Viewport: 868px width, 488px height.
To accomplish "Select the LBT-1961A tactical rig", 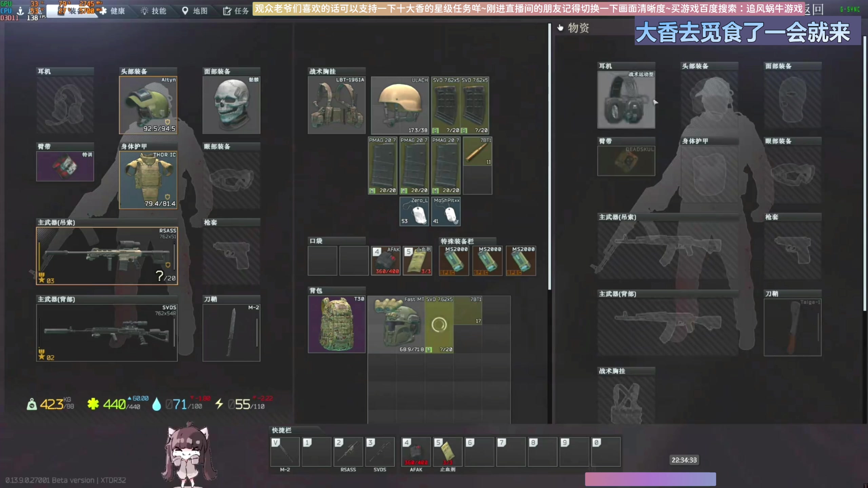I will pyautogui.click(x=337, y=105).
